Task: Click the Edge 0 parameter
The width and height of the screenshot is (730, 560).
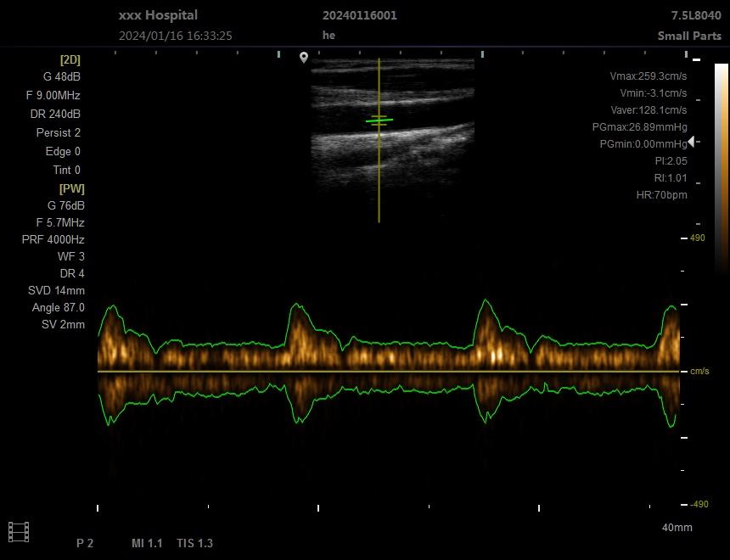Action: coord(63,151)
